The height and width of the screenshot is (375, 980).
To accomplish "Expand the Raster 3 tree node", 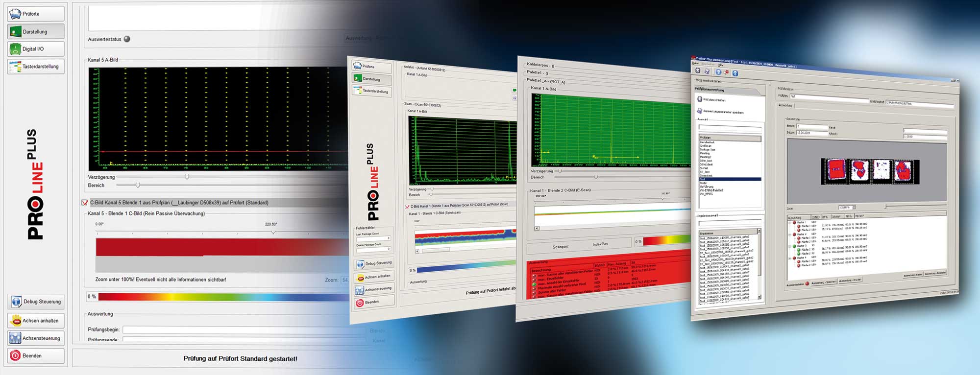I will point(790,247).
